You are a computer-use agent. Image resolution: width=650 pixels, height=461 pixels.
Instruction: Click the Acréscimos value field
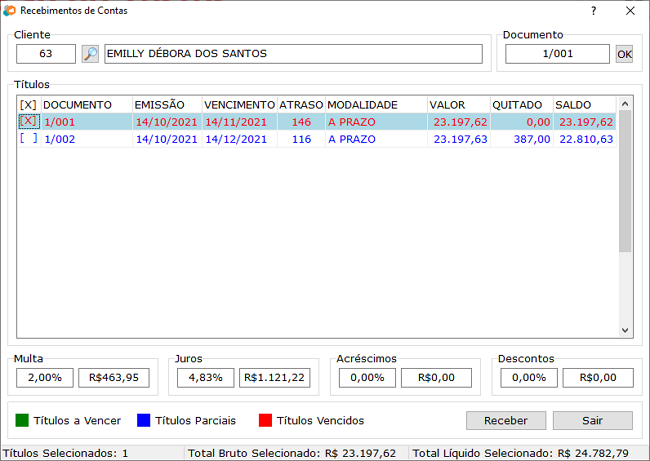click(436, 378)
